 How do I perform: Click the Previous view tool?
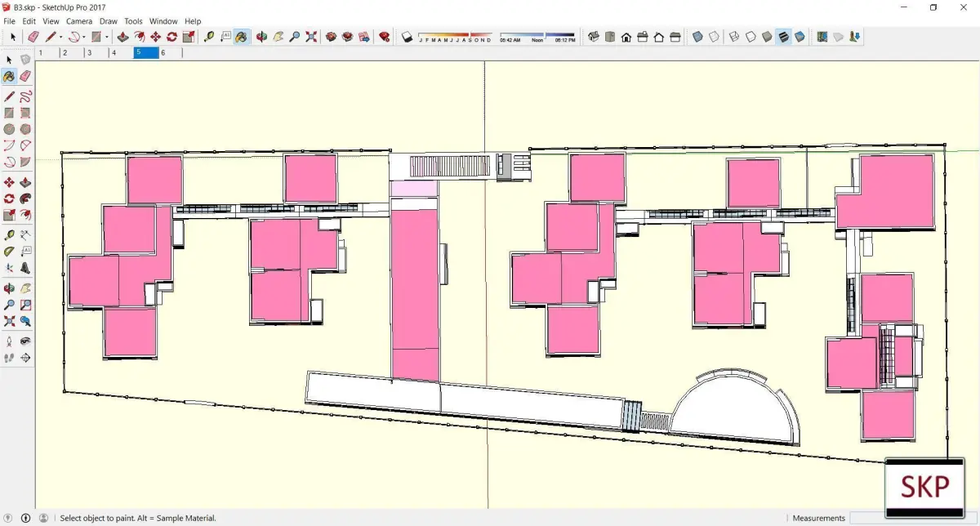click(x=25, y=321)
